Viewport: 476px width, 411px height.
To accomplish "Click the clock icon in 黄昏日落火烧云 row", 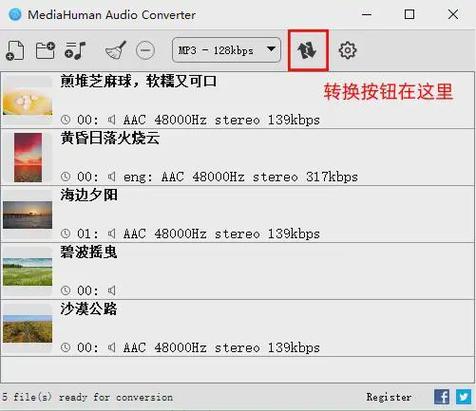I will pyautogui.click(x=66, y=177).
